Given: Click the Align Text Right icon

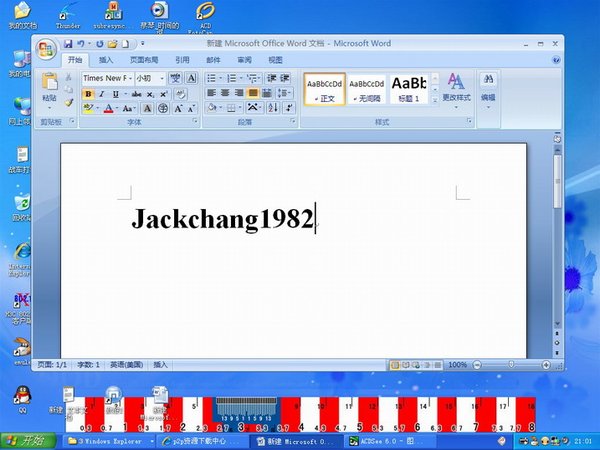Looking at the screenshot, I should pos(239,93).
